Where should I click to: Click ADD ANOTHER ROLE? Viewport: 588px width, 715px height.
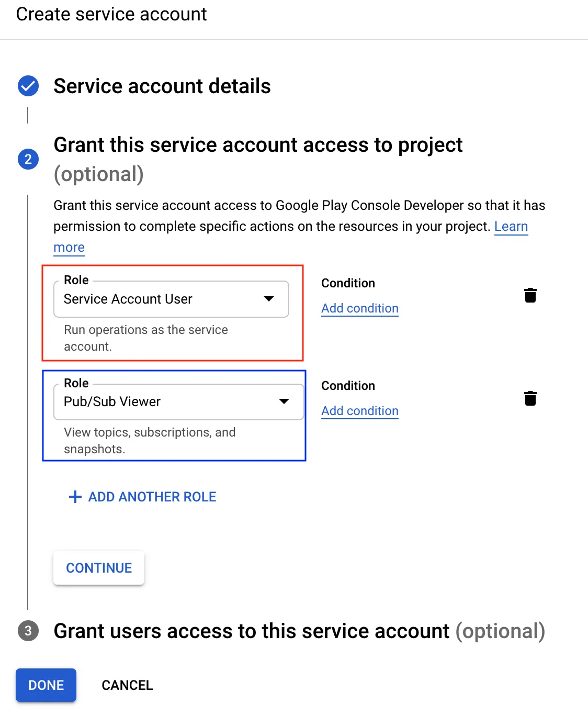coord(151,496)
